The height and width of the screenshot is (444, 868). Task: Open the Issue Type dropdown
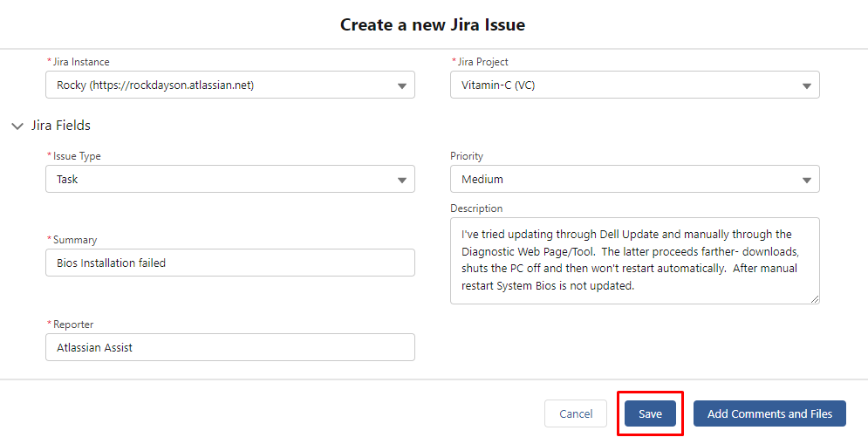tap(230, 179)
